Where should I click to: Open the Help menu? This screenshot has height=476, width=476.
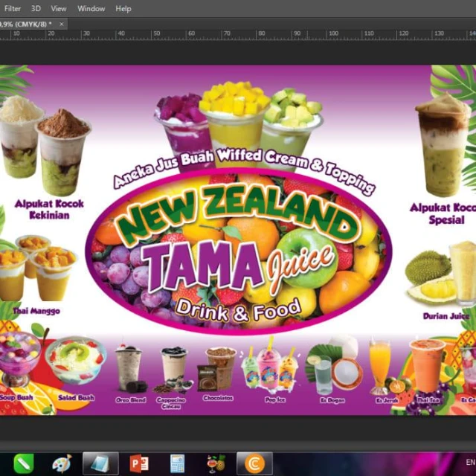(123, 8)
